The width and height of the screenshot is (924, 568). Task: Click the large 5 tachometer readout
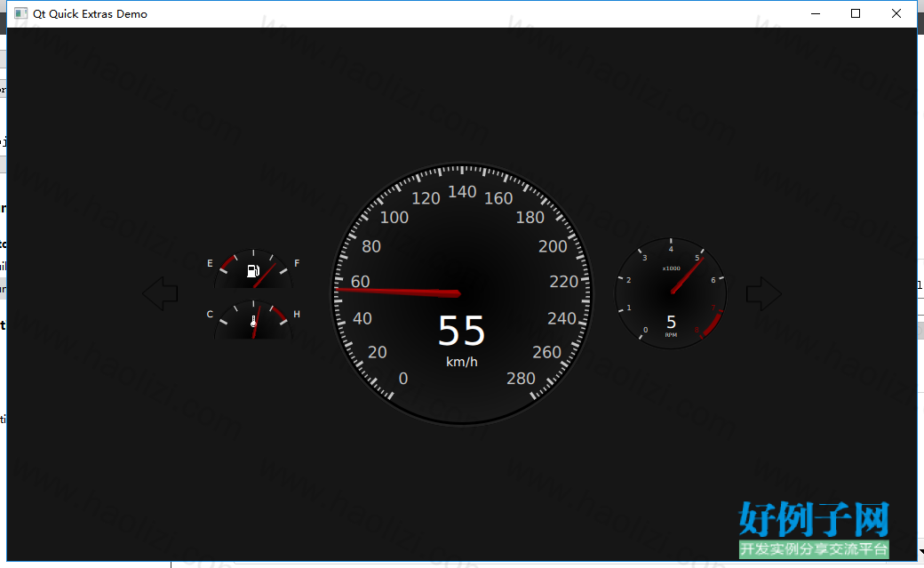[671, 322]
